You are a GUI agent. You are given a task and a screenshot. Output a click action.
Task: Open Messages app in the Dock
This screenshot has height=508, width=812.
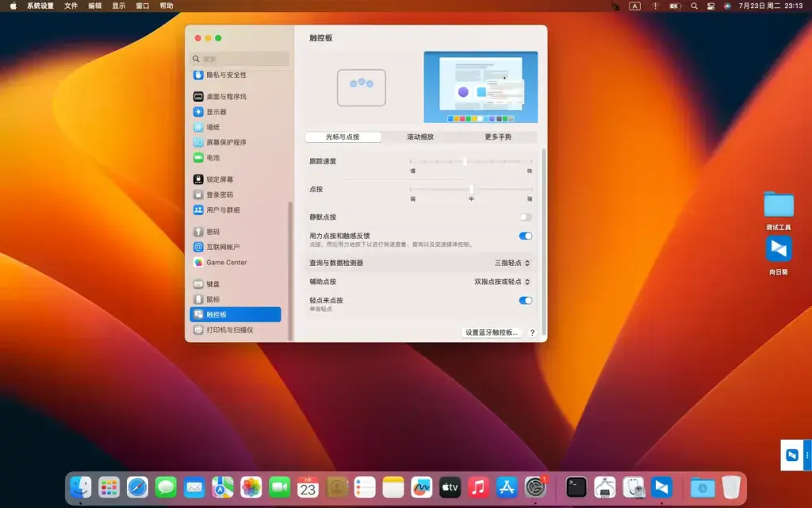point(166,487)
